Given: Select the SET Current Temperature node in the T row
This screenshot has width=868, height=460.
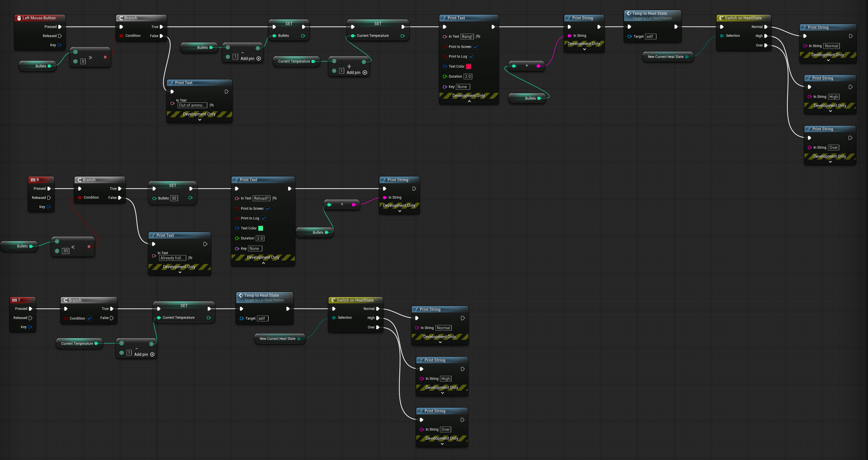Looking at the screenshot, I should tap(184, 312).
